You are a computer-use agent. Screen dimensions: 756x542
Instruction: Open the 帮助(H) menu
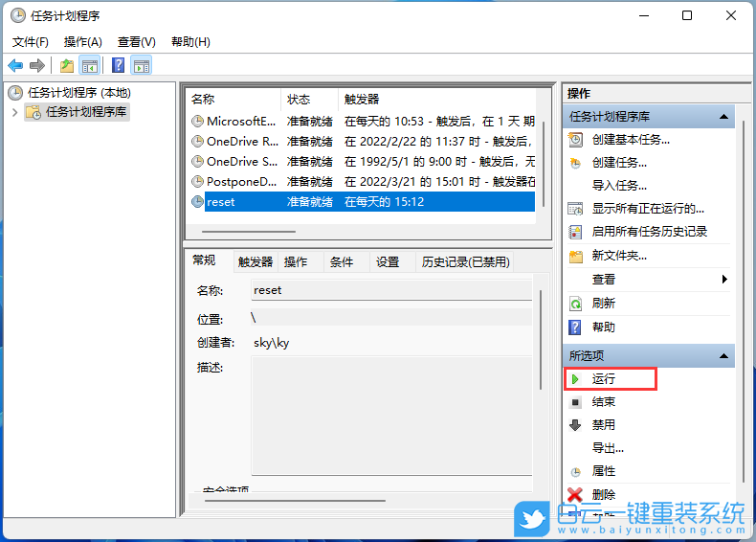pyautogui.click(x=190, y=42)
